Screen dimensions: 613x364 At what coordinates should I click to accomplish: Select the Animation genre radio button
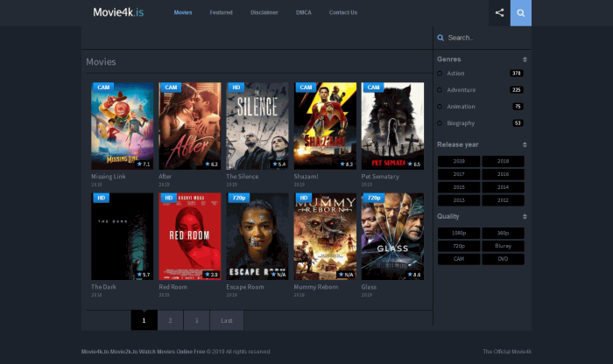[440, 107]
